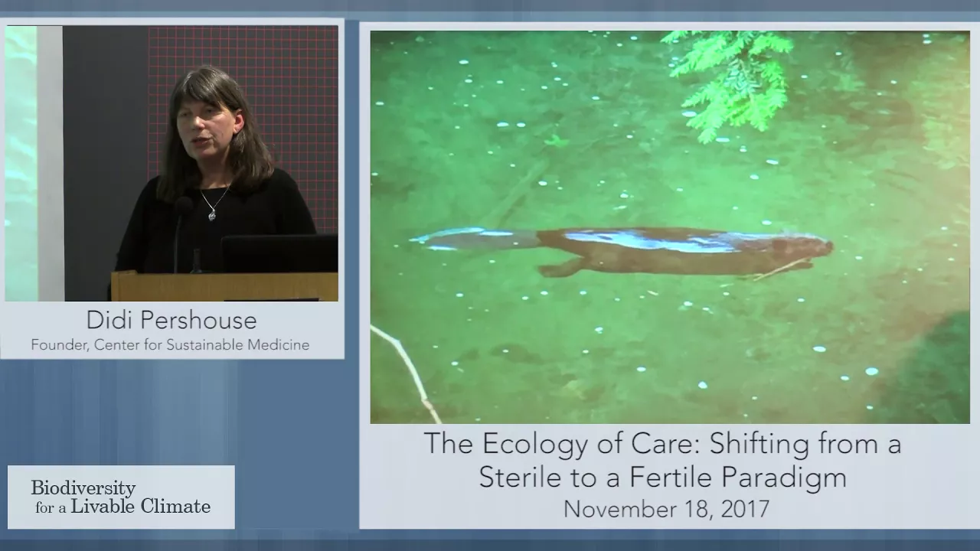Click the open laptop at the podium
980x551 pixels.
click(x=279, y=253)
